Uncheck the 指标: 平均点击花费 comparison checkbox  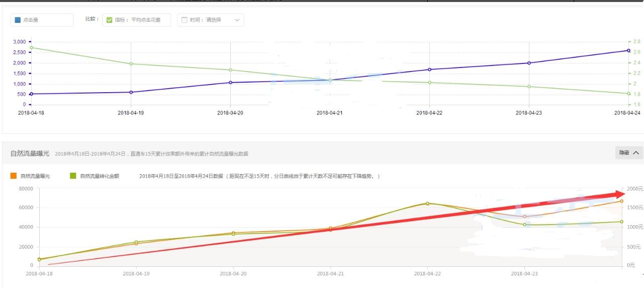pyautogui.click(x=109, y=20)
